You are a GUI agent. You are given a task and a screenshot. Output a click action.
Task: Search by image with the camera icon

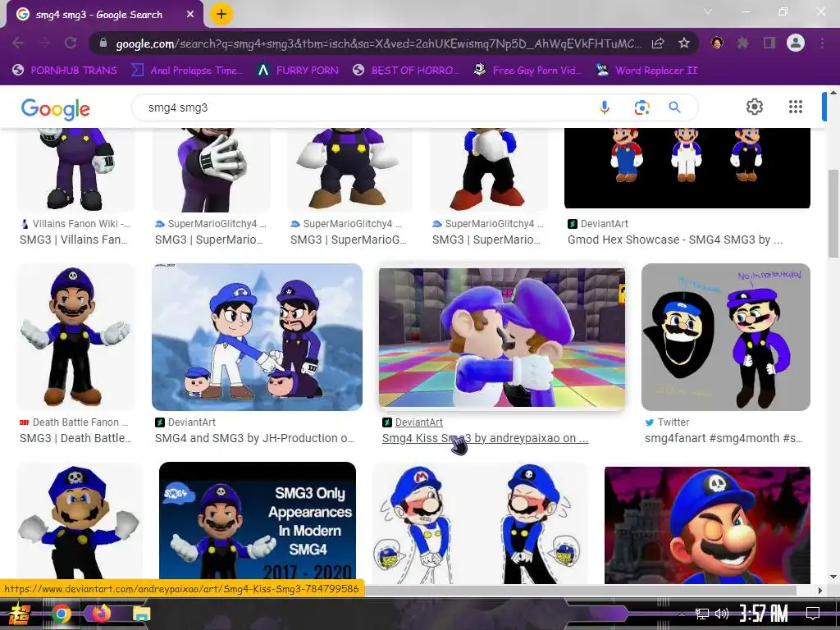pyautogui.click(x=641, y=107)
